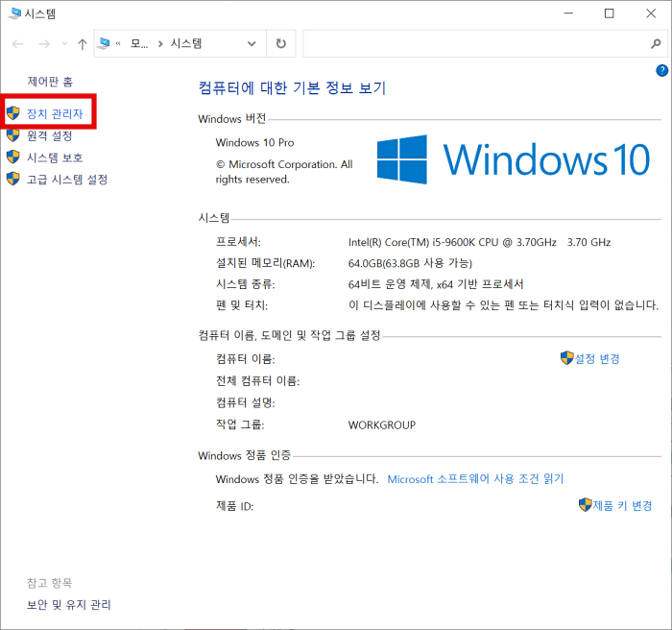Expand arrow between 모... and 시스템
Viewport: 672px width, 630px height.
pos(160,44)
